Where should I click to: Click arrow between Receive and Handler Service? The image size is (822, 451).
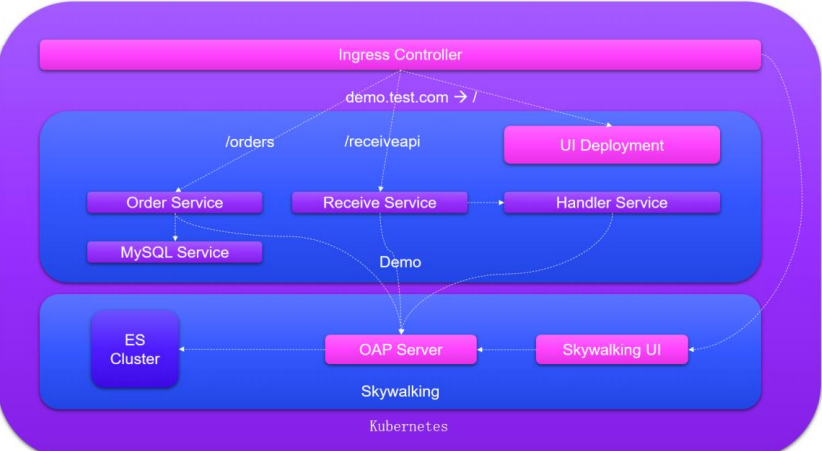point(485,203)
